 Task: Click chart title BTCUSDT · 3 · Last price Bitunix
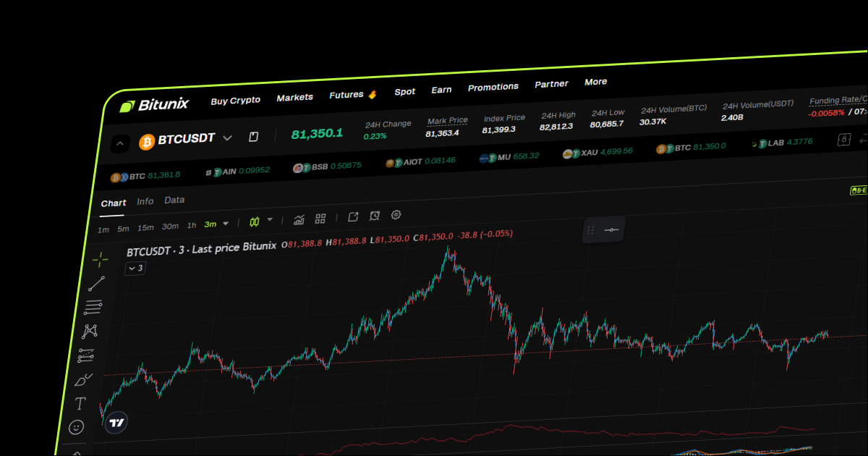201,249
